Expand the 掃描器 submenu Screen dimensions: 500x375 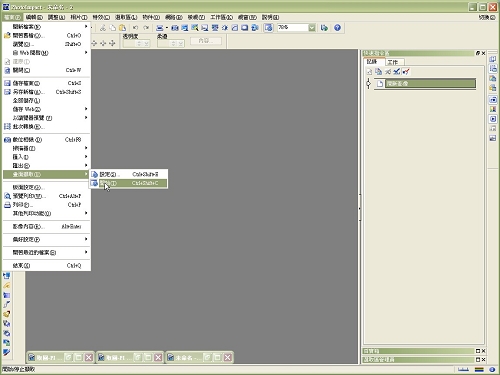tap(47, 148)
